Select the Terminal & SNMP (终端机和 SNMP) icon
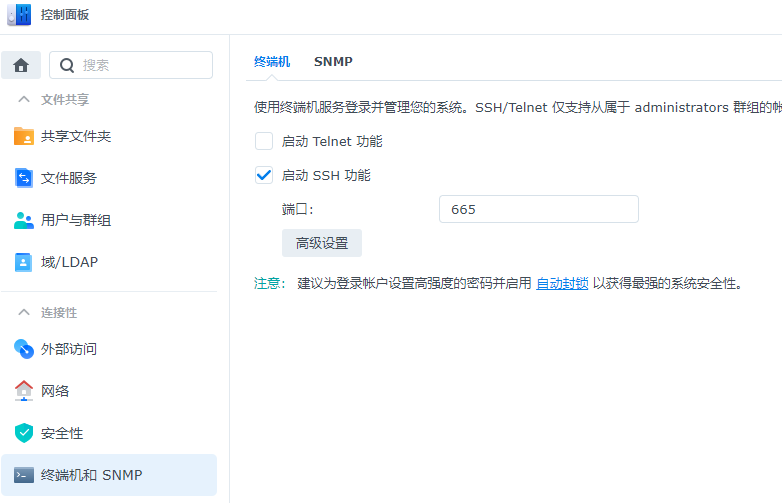782x503 pixels. (x=24, y=475)
